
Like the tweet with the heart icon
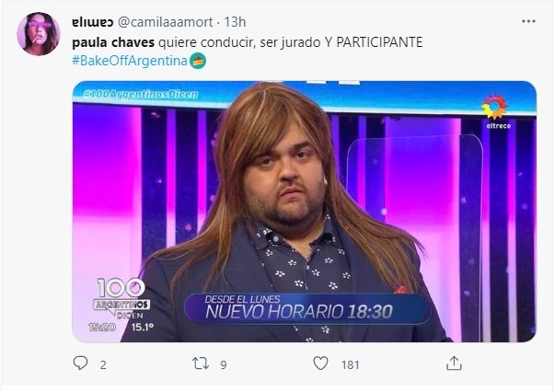pos(320,363)
